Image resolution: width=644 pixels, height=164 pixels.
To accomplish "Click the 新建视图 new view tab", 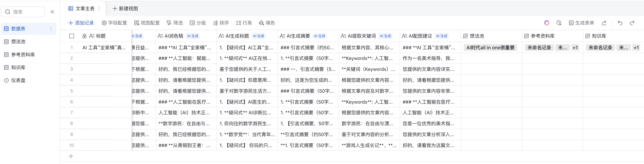I will pos(125,9).
